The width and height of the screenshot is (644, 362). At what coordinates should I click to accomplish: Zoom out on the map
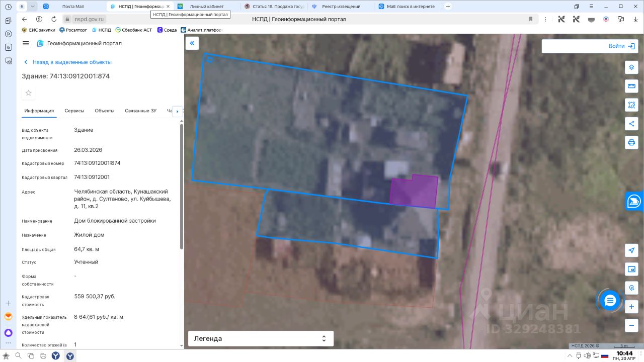[x=631, y=325]
